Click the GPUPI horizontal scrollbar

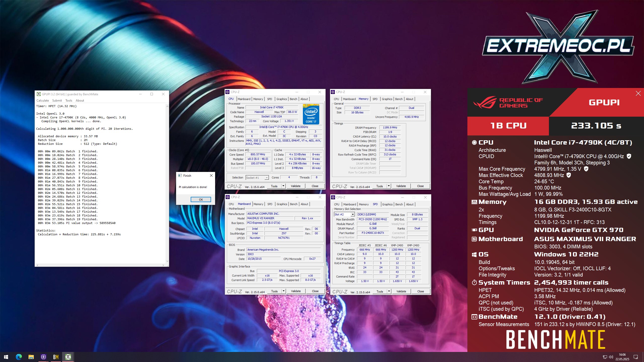[100, 265]
